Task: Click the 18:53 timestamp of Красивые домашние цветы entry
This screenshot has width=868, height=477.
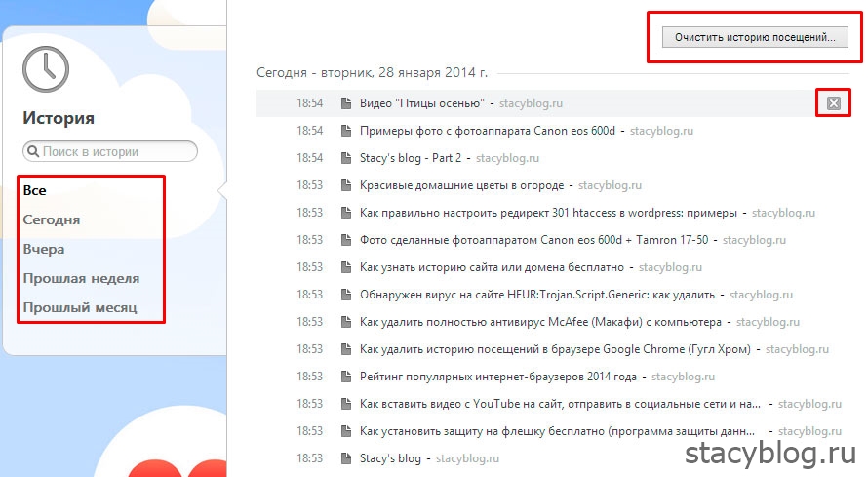Action: 309,185
